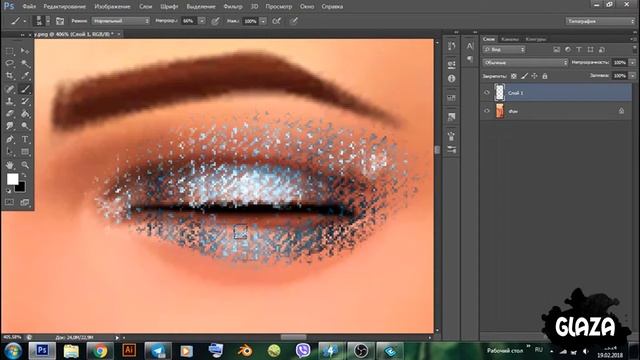This screenshot has width=640, height=360.
Task: Select the Brush tool in toolbox
Action: (x=25, y=89)
